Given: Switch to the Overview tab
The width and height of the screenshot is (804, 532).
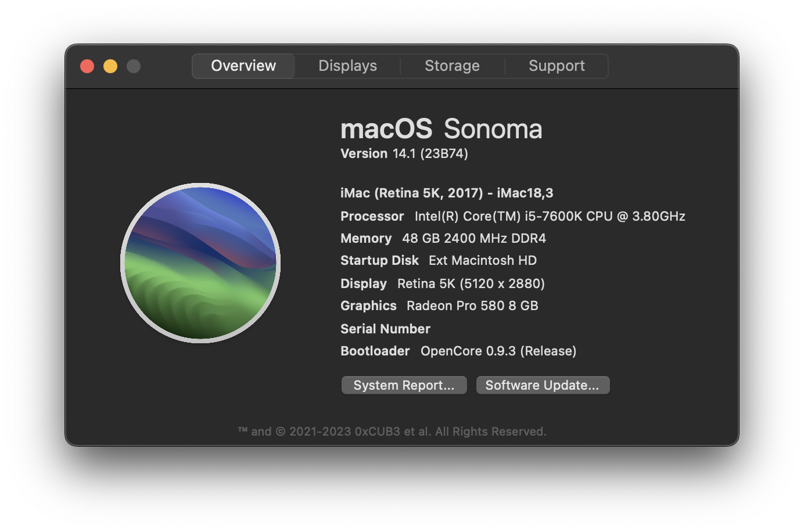Looking at the screenshot, I should click(x=243, y=66).
